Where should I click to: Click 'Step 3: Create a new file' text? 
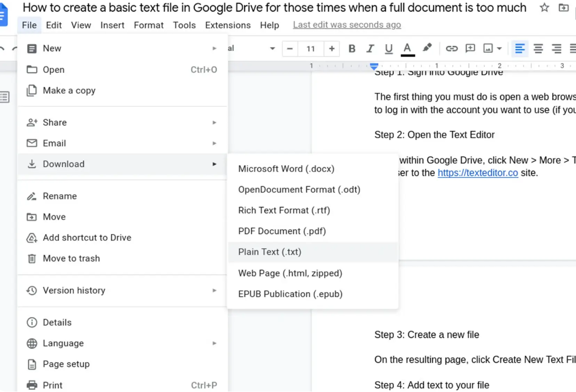click(427, 335)
